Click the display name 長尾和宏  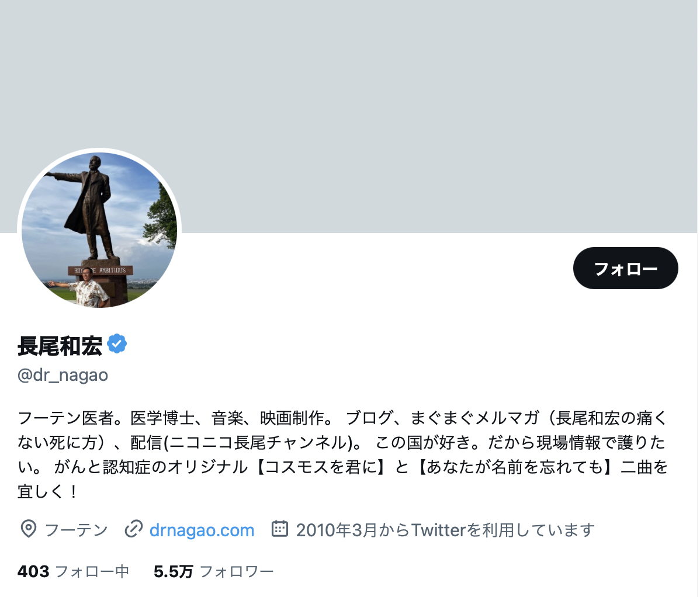point(60,345)
